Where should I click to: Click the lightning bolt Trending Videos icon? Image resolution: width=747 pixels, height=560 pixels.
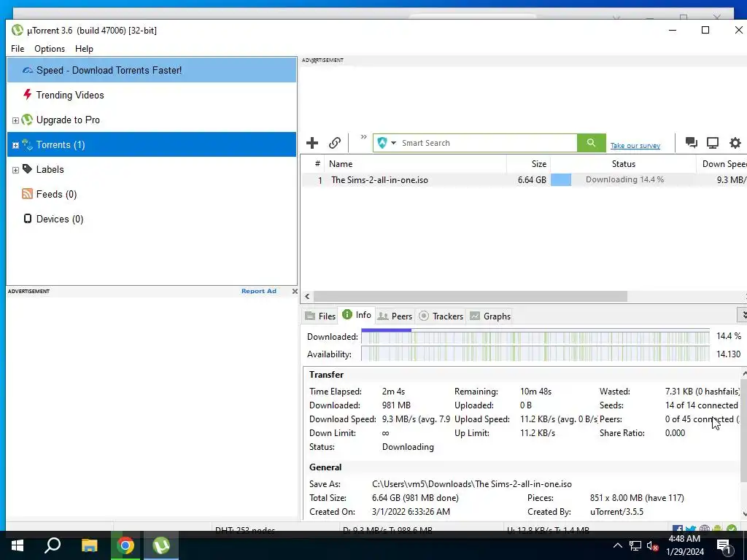tap(27, 94)
